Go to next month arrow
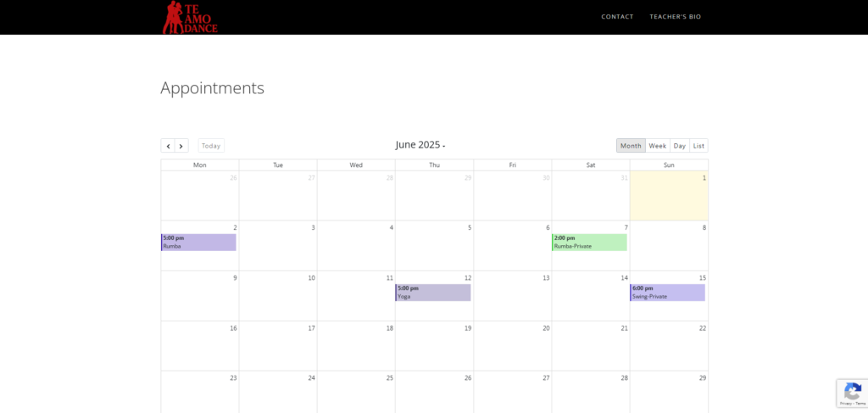 tap(181, 146)
